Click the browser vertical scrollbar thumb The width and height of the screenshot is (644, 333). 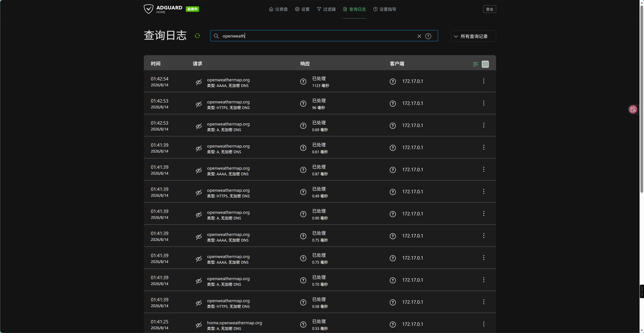[x=642, y=99]
